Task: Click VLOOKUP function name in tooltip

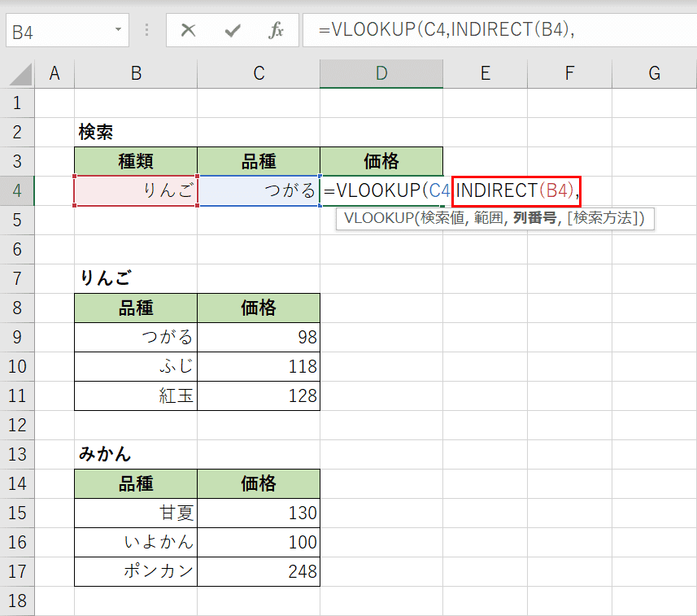Action: [x=378, y=218]
